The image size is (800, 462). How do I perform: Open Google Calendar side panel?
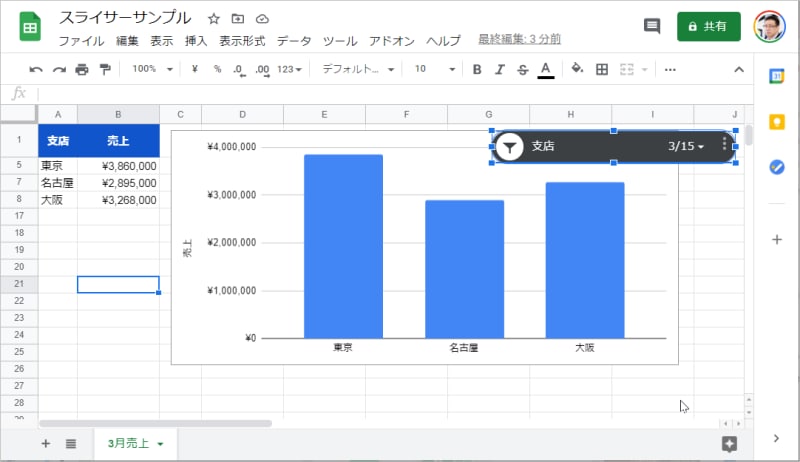coord(777,76)
